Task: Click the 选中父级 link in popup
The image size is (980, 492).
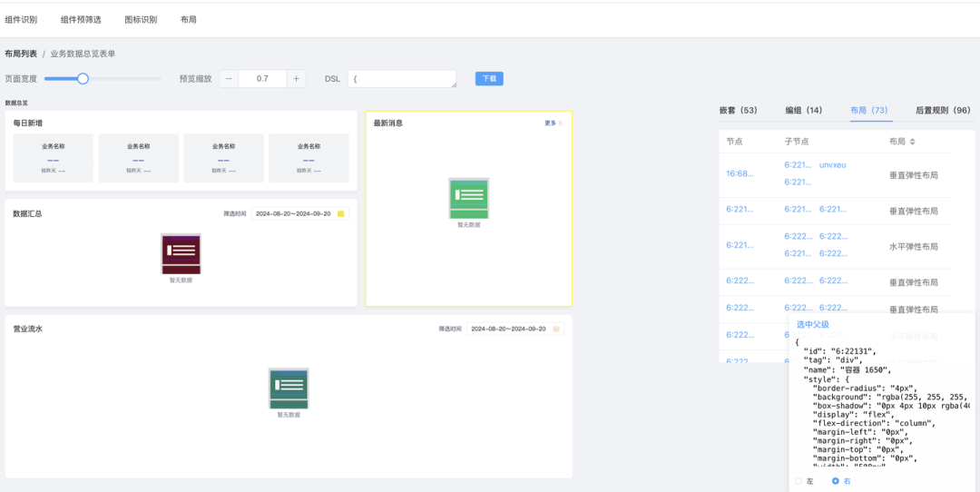Action: point(812,324)
